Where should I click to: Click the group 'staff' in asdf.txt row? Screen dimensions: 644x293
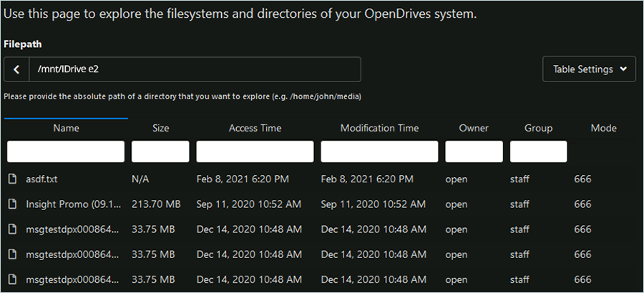point(519,179)
